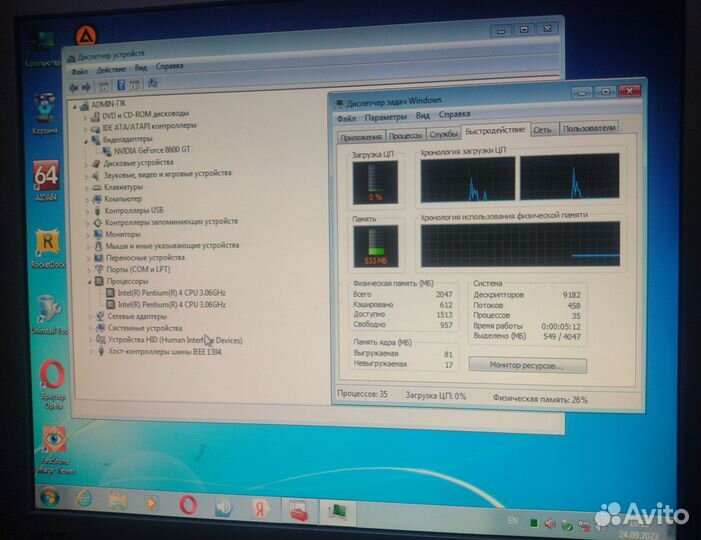Switch to Task Manager taskbar button

coord(338,512)
